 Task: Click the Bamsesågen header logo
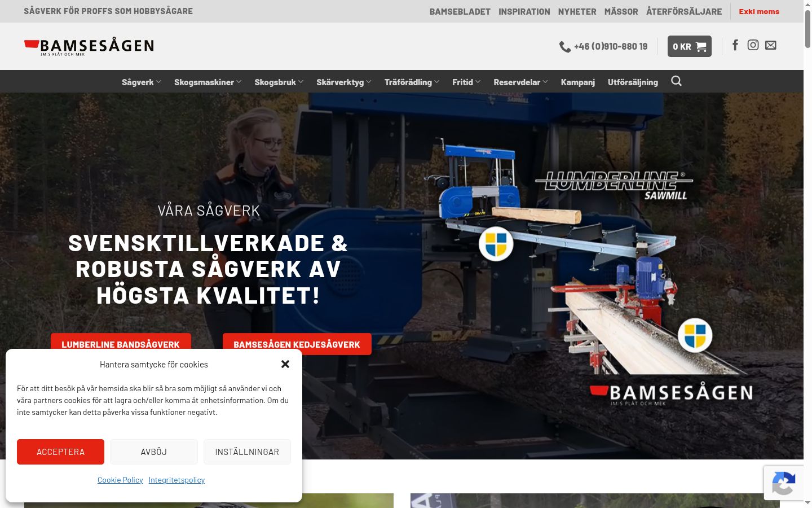(x=89, y=47)
